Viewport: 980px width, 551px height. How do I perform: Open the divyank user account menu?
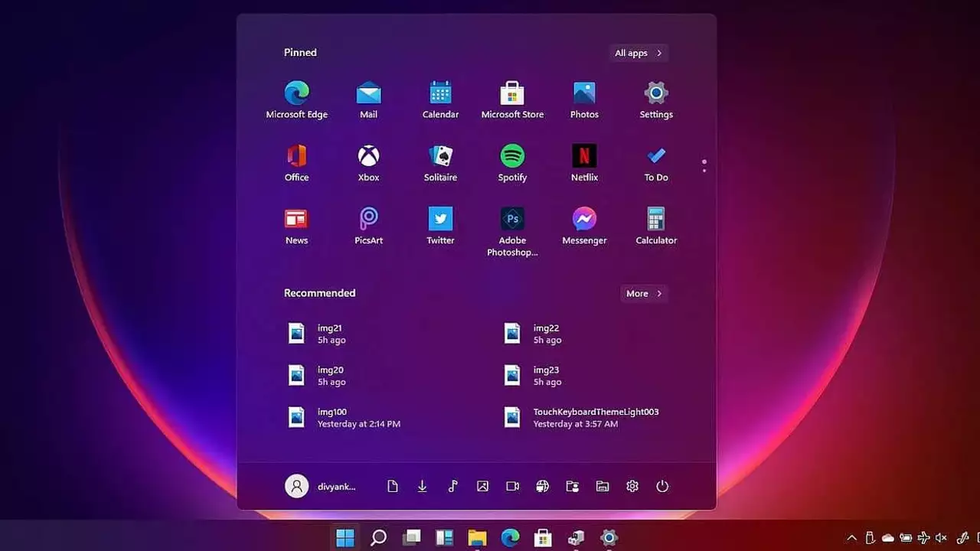321,486
